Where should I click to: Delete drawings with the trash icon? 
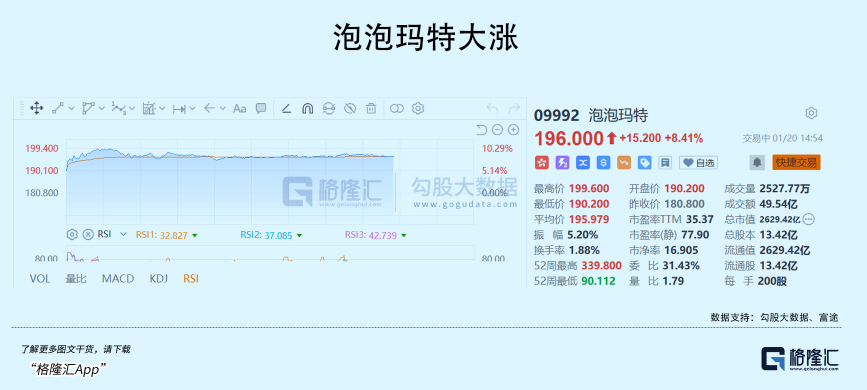[372, 108]
